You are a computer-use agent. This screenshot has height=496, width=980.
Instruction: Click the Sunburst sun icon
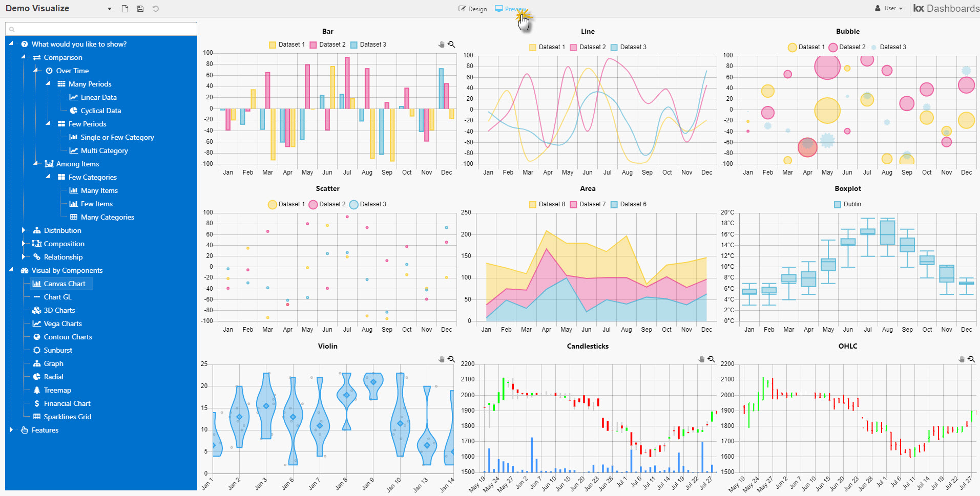(x=37, y=350)
